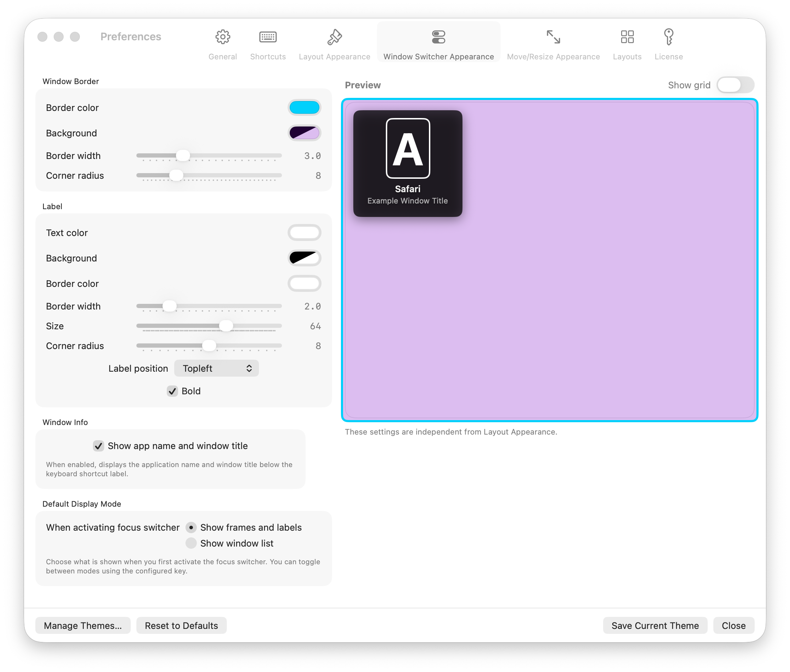The image size is (790, 672).
Task: Open Label Border color swatch
Action: click(304, 283)
